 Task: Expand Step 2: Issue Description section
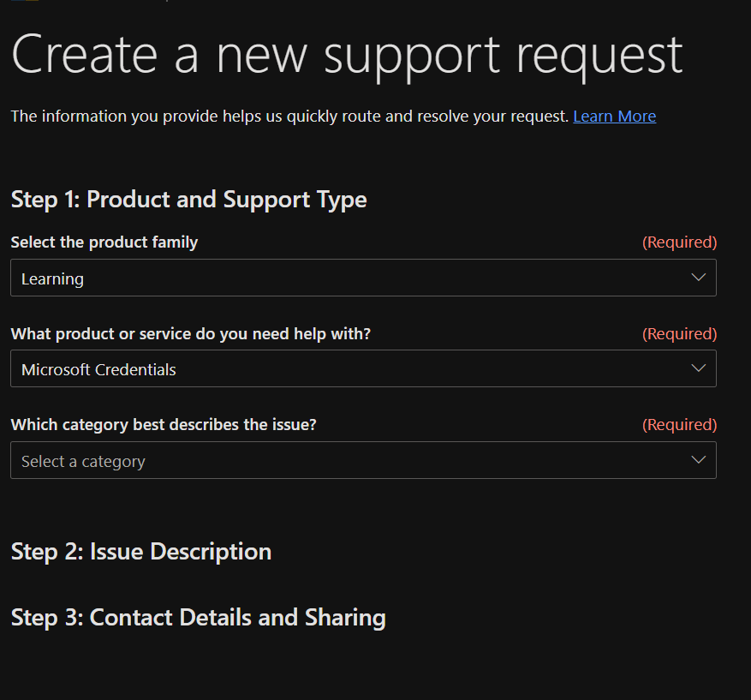pos(141,552)
